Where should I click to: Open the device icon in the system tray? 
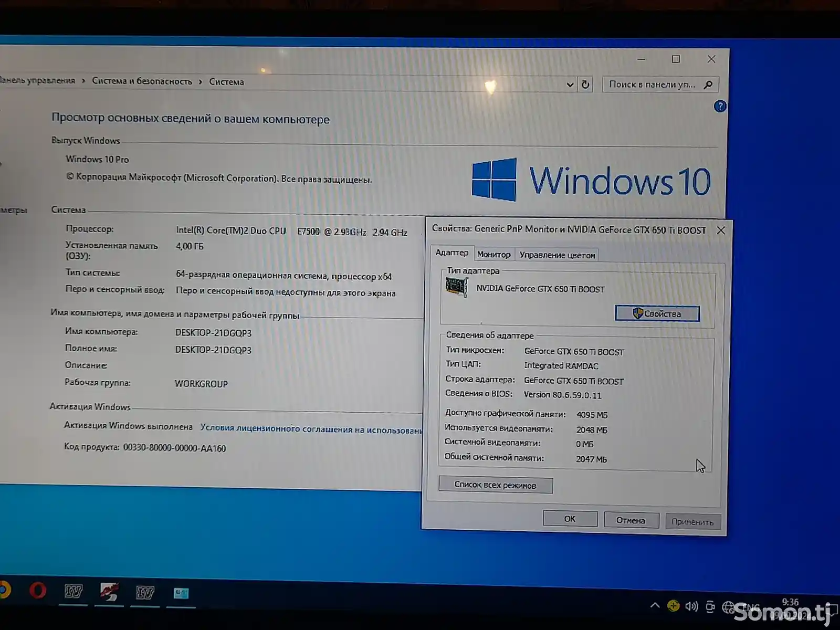(x=710, y=607)
